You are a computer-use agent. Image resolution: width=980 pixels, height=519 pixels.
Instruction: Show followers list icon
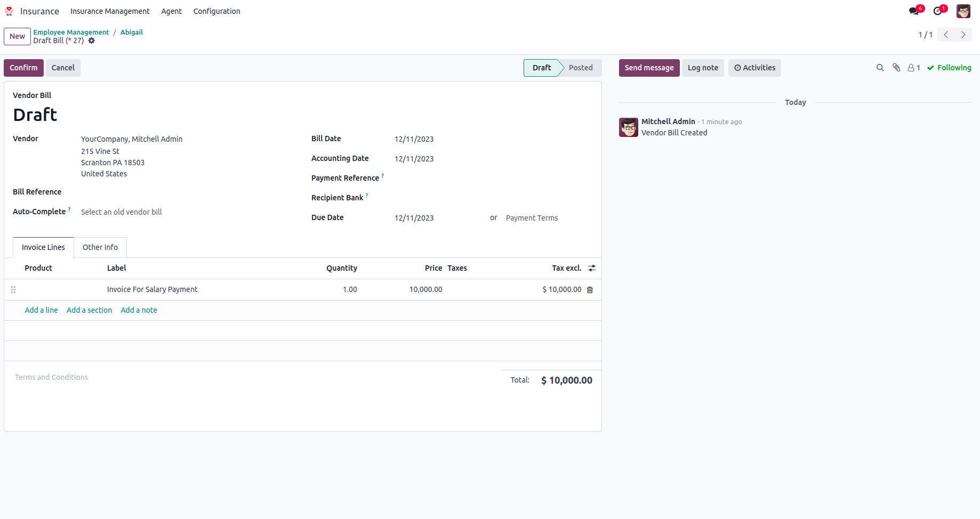pos(914,68)
